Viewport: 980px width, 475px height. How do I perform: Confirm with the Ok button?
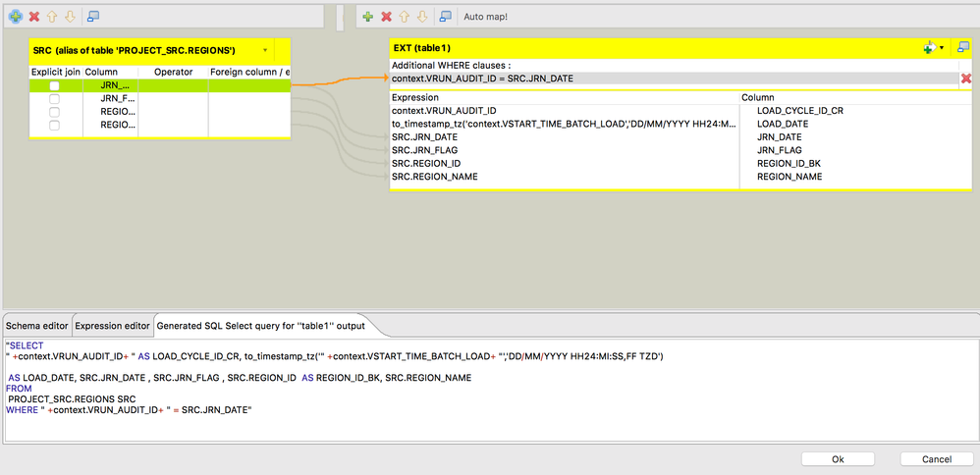click(838, 458)
